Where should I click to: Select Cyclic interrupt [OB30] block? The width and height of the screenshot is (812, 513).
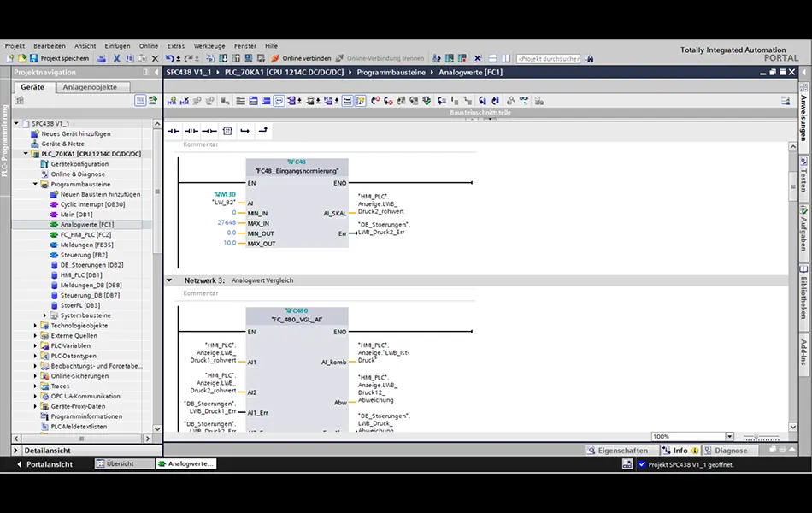click(92, 204)
